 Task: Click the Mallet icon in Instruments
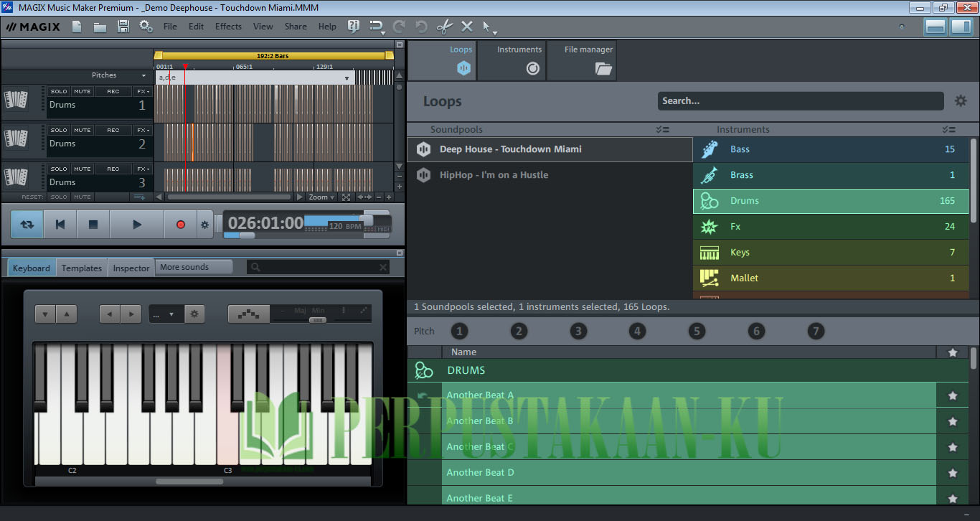point(709,278)
